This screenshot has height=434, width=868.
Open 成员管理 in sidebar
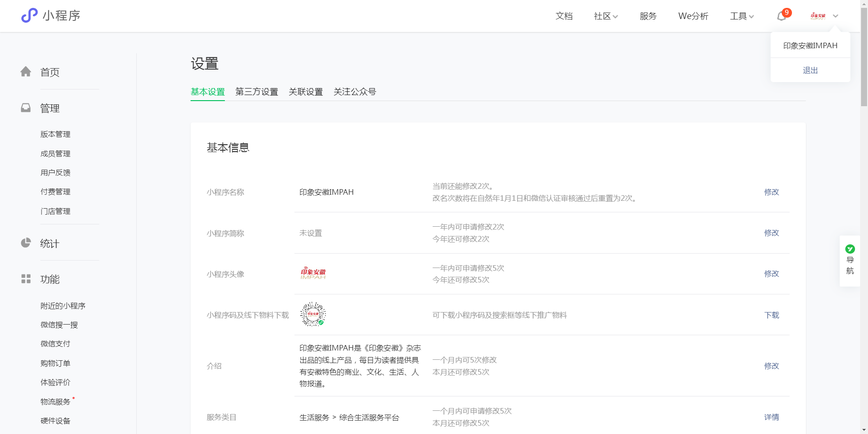56,153
